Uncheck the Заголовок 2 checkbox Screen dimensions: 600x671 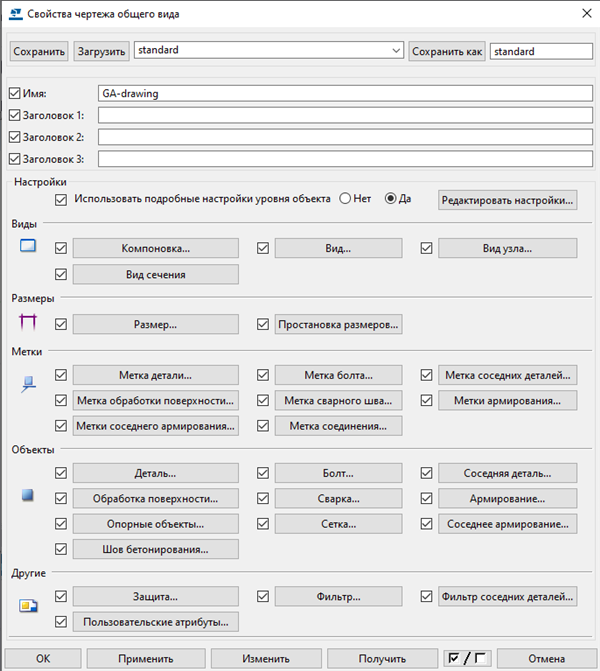pos(14,137)
